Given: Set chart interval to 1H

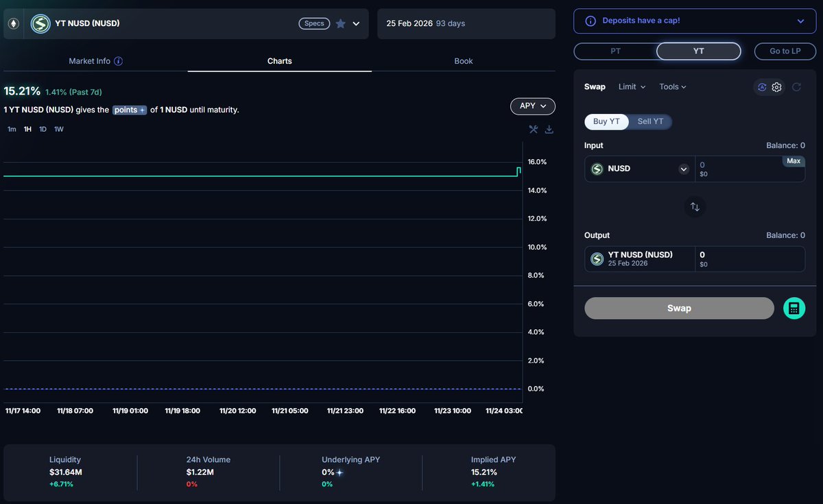Looking at the screenshot, I should coord(27,129).
